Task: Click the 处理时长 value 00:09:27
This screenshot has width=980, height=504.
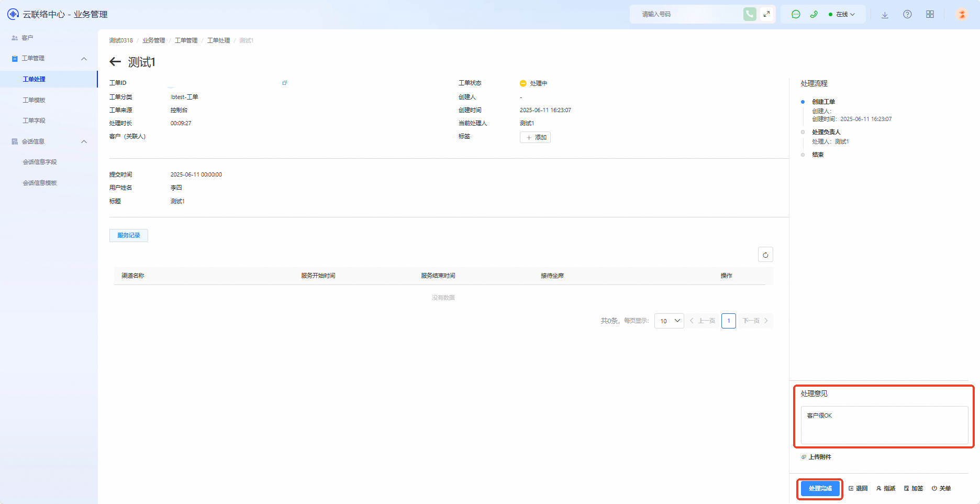Action: [181, 123]
